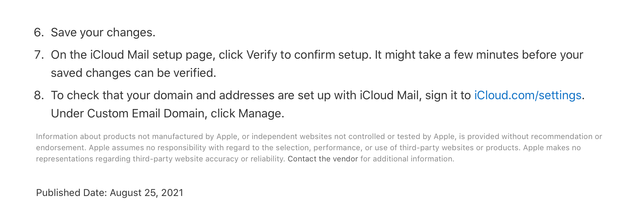Click the Save your changes step text
Image resolution: width=644 pixels, height=218 pixels.
point(103,32)
